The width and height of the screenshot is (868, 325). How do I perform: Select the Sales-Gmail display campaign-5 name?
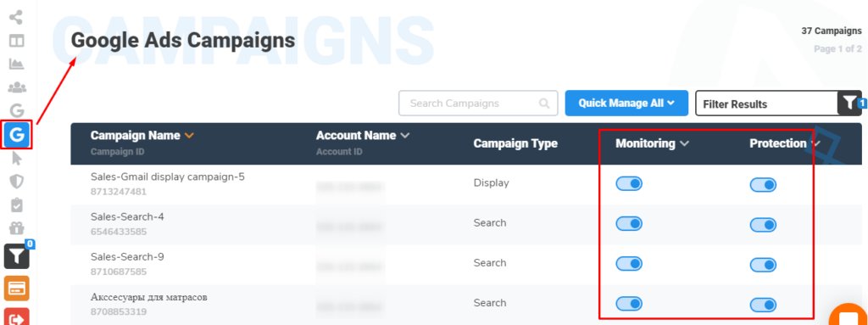point(168,177)
